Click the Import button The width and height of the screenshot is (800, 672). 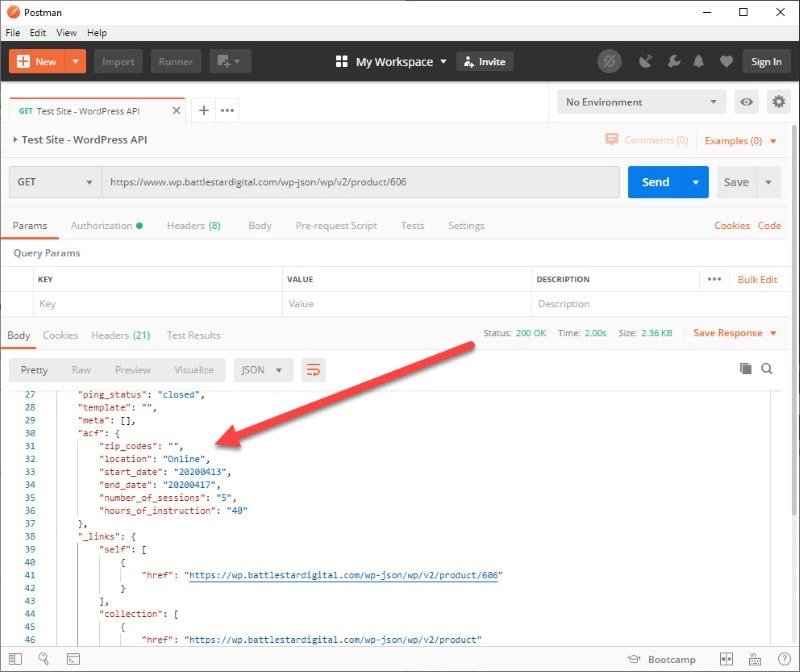[x=118, y=61]
